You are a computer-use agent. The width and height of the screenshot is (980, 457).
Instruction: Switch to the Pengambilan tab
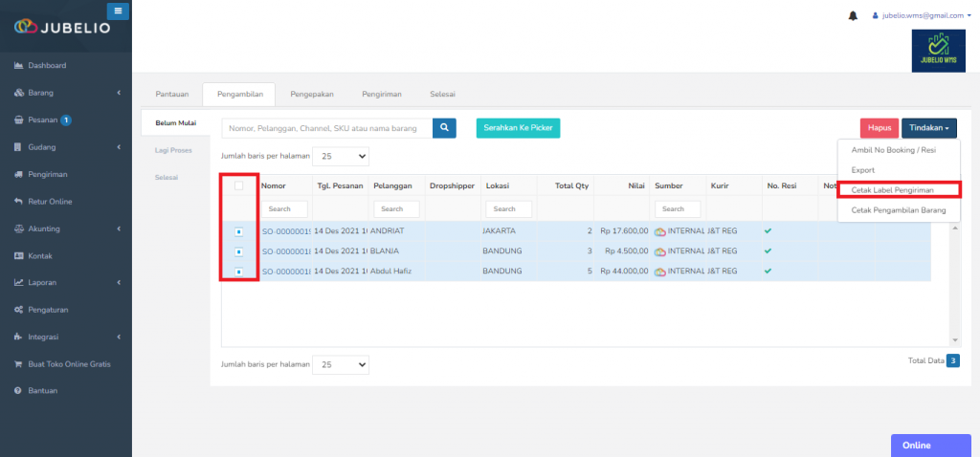pyautogui.click(x=238, y=95)
